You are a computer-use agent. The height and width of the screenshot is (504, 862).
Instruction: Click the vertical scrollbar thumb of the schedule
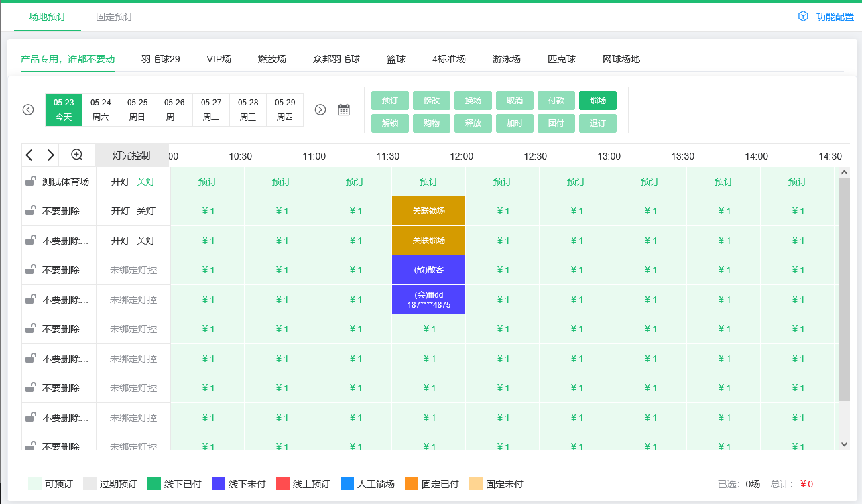pyautogui.click(x=844, y=290)
